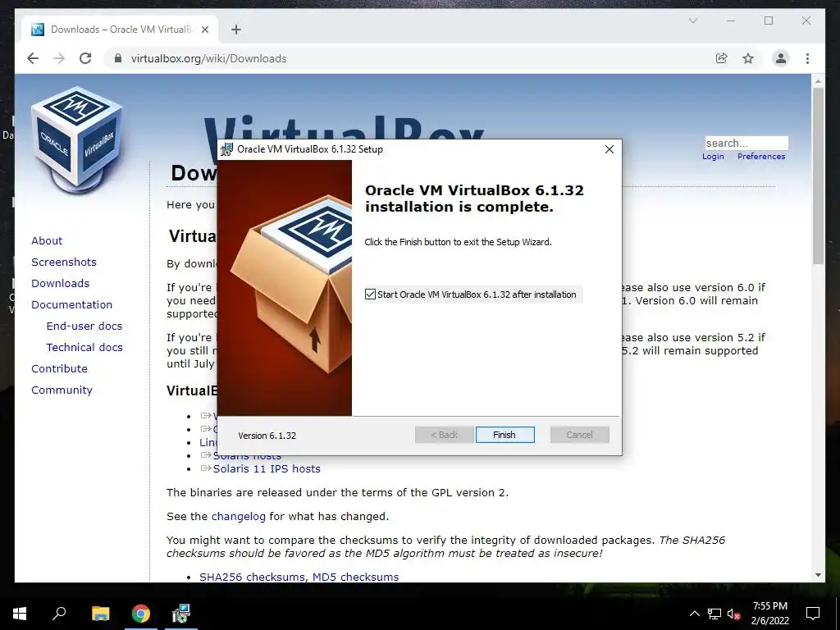Click Finish to exit Setup Wizard

coord(504,435)
